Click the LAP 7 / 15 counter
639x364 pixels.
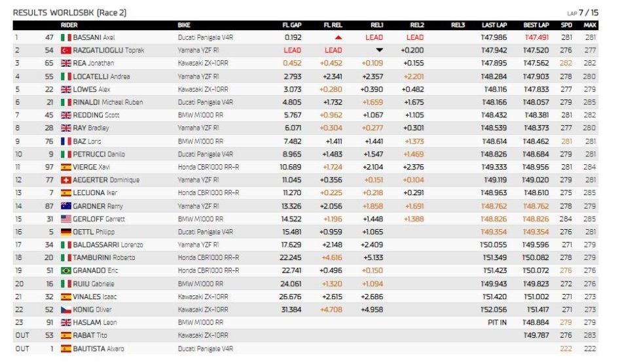(583, 13)
